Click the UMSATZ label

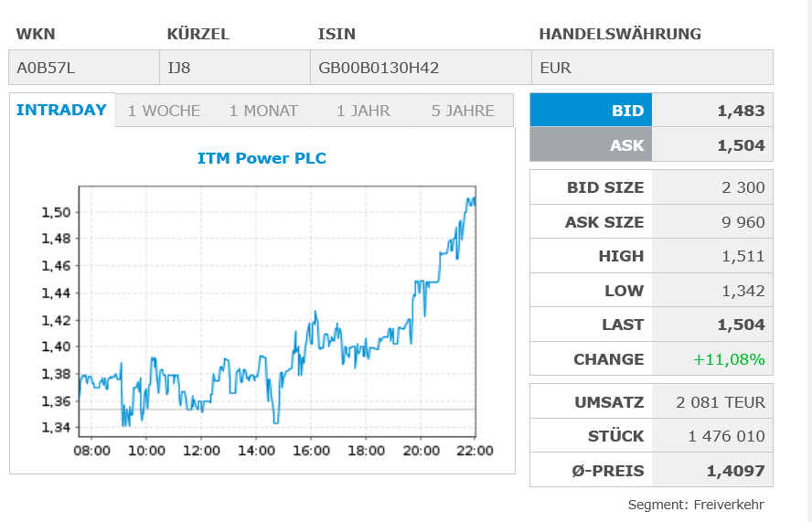point(609,402)
